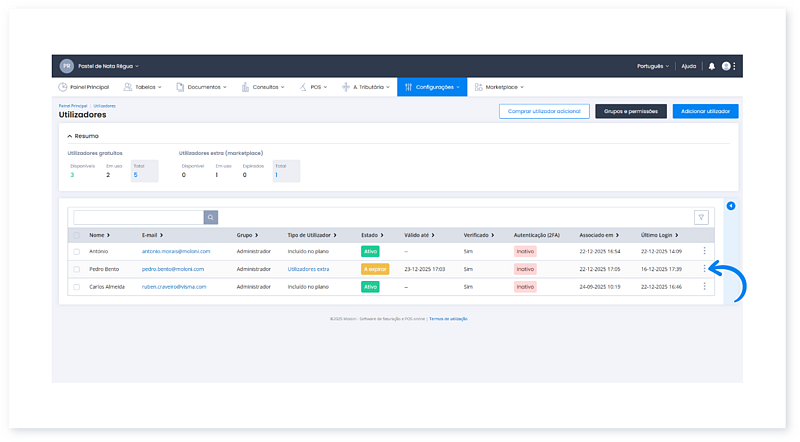Click the user search input field

click(138, 217)
